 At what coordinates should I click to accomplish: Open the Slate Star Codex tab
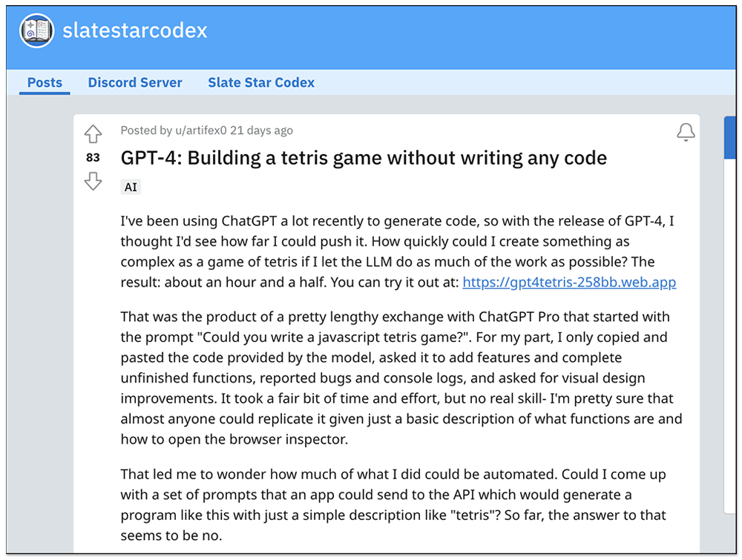pos(261,82)
